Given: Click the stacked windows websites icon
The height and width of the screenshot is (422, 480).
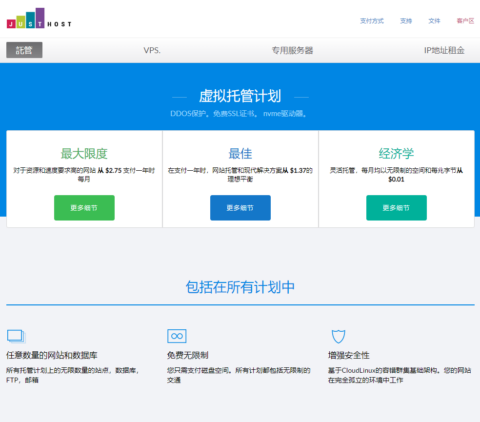Looking at the screenshot, I should click(16, 336).
